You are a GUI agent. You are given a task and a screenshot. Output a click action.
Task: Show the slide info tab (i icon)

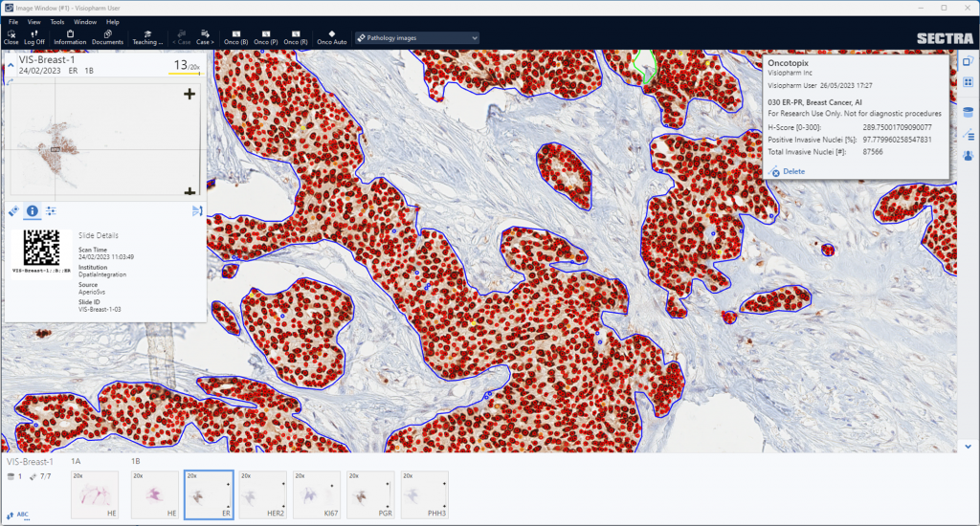pyautogui.click(x=32, y=210)
